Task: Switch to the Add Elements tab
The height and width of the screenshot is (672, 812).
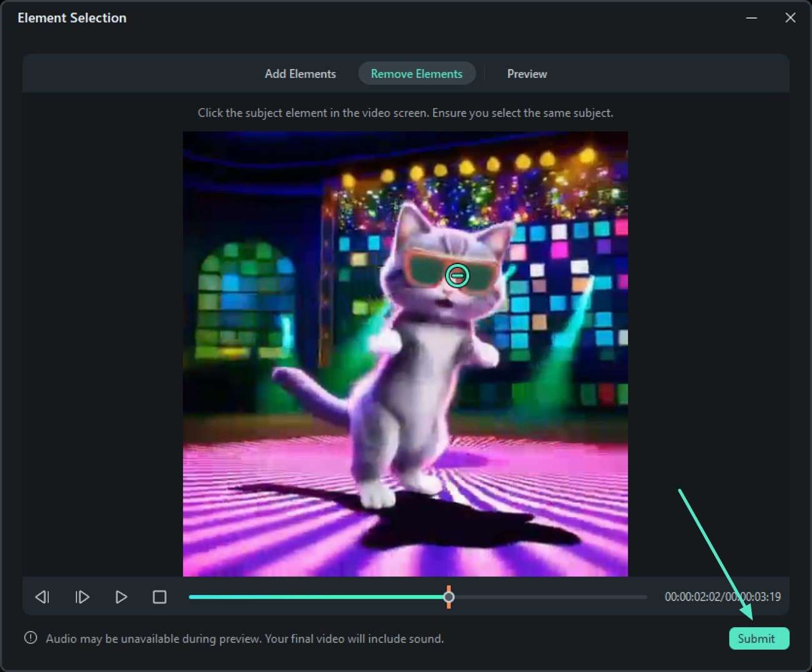Action: point(300,74)
